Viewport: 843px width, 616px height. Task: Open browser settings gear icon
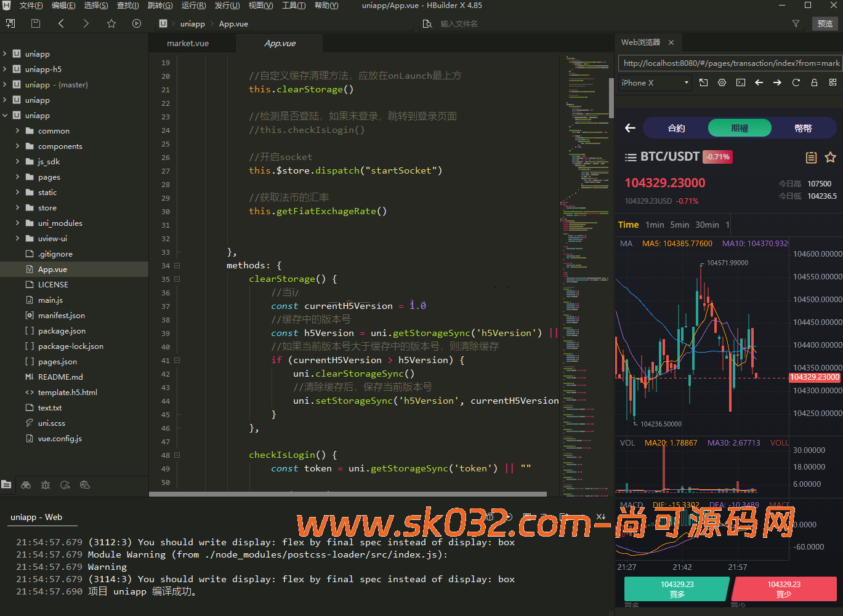coord(722,82)
